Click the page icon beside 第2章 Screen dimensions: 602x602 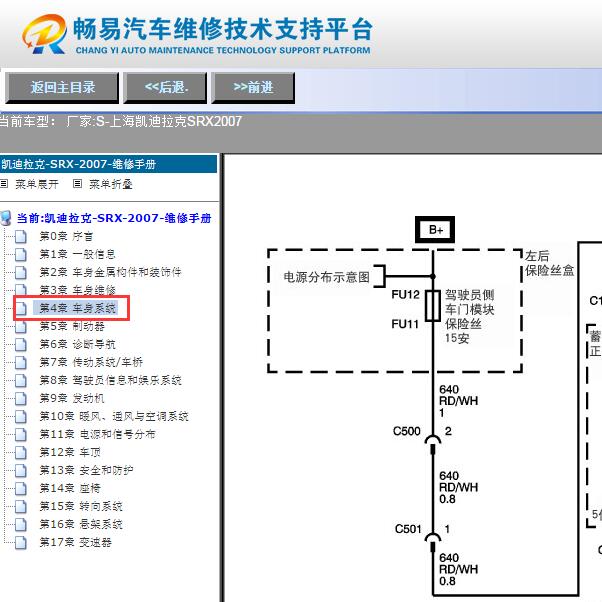coord(21,273)
